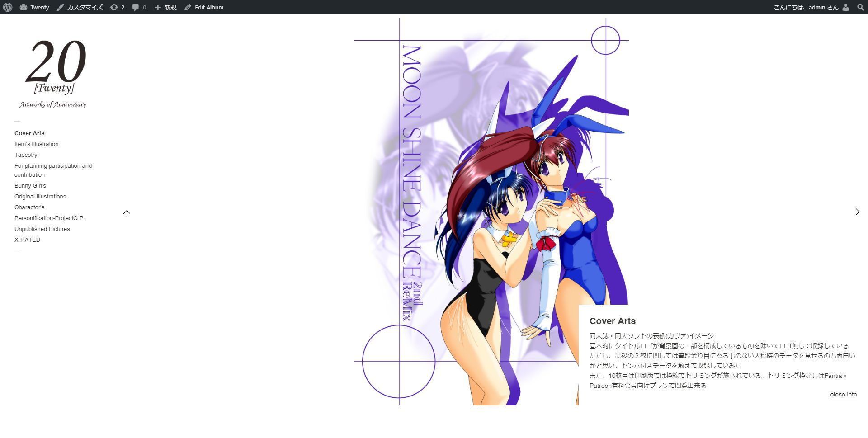Check the 2 pending updates icon
Image resolution: width=868 pixels, height=438 pixels.
(x=117, y=7)
